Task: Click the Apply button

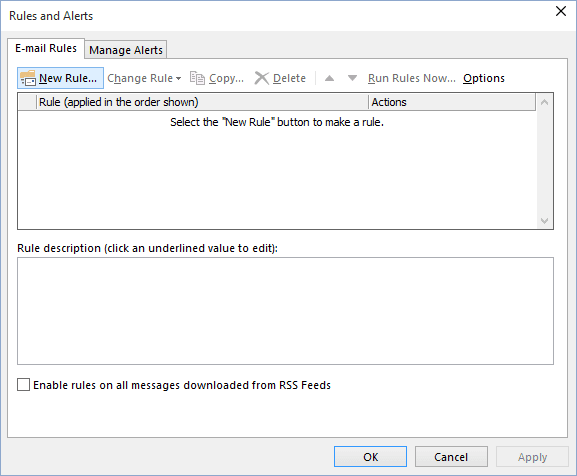Action: [x=532, y=457]
